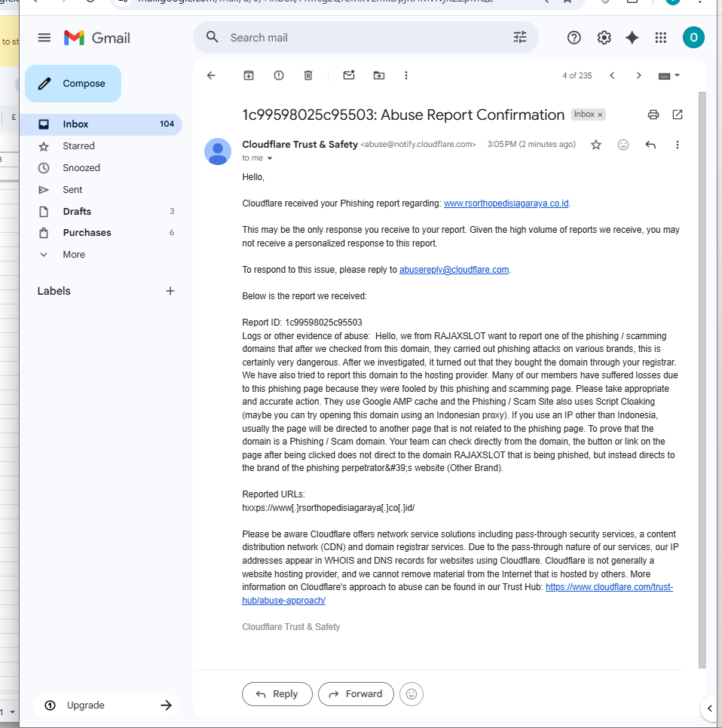Click the Gmail logo

point(97,38)
